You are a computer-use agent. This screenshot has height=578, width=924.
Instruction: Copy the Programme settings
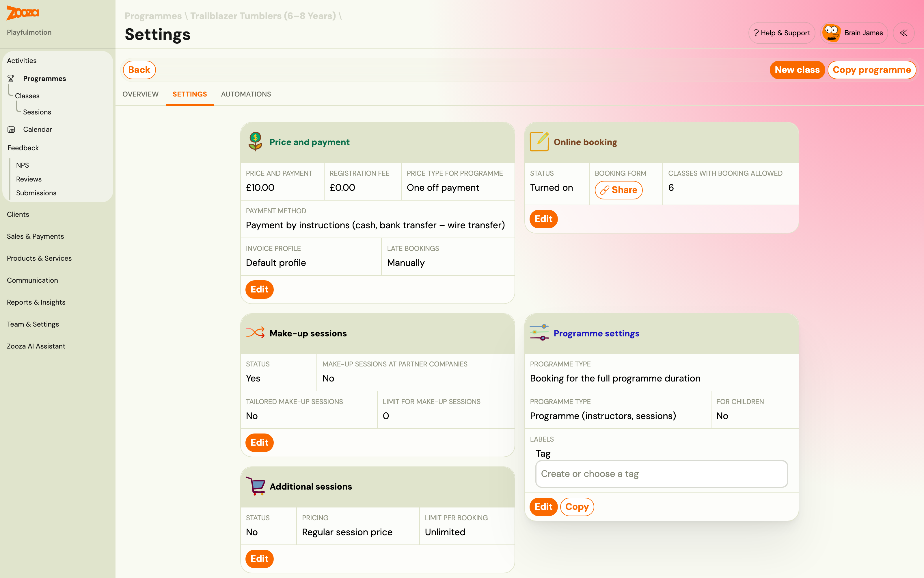[577, 507]
